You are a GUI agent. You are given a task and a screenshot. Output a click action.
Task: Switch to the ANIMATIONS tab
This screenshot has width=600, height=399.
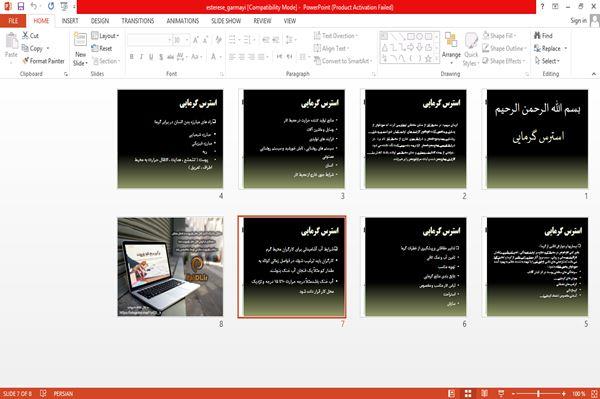pyautogui.click(x=183, y=21)
